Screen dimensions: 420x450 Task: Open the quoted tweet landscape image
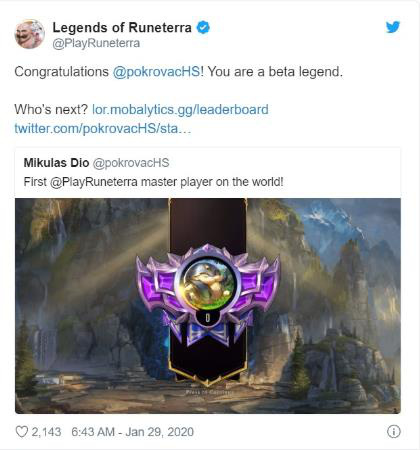pos(208,306)
